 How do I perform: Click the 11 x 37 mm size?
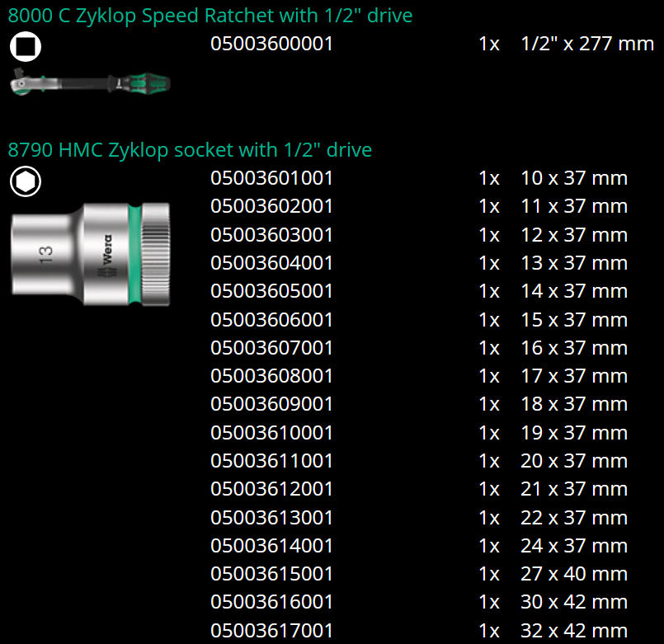[x=574, y=207]
